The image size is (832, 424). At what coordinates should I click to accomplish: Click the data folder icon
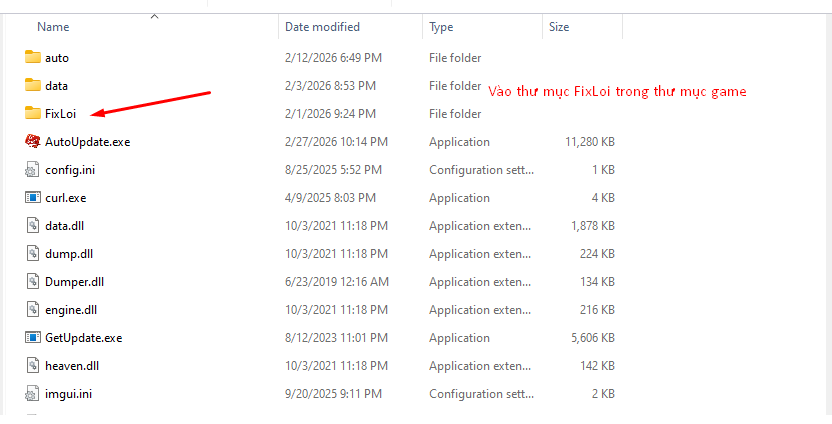pos(32,85)
